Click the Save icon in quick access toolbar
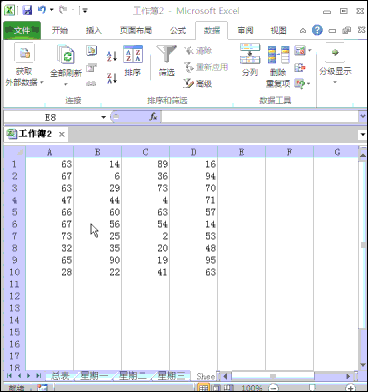The width and height of the screenshot is (368, 392). 27,10
